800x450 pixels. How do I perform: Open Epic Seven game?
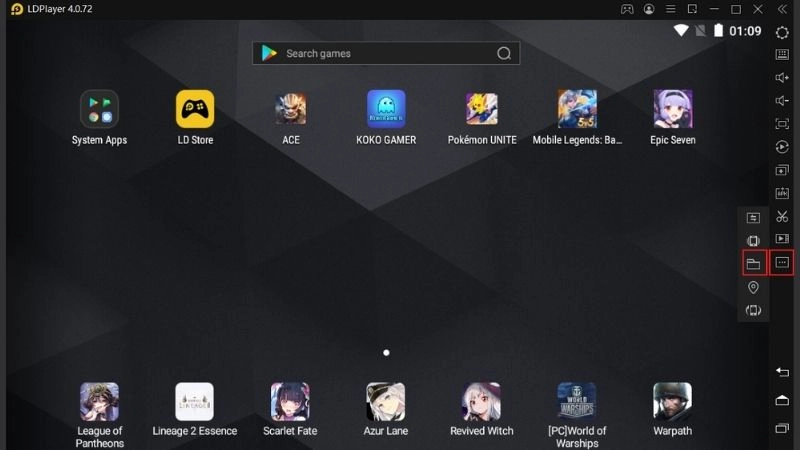(x=673, y=109)
